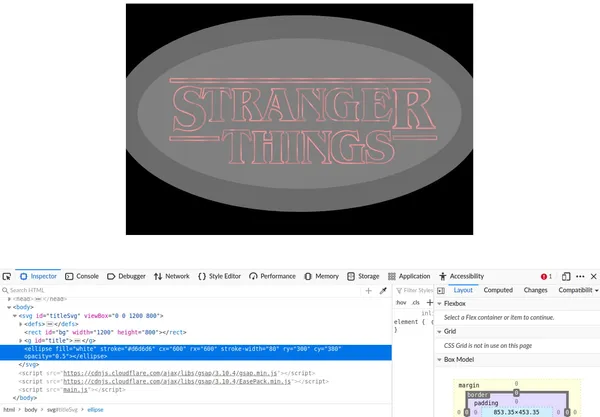600x417 pixels.
Task: Open the sidebar tabs overflow dropdown arrow
Action: (597, 291)
